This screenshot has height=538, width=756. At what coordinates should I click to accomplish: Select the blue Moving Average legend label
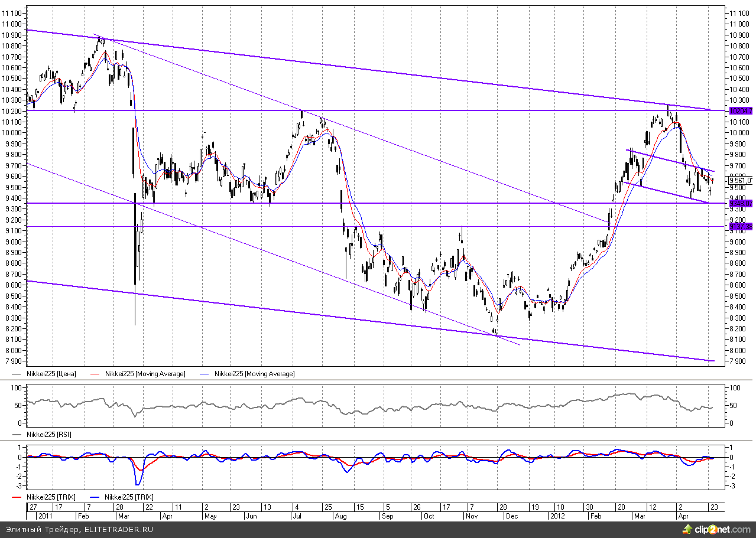click(254, 374)
